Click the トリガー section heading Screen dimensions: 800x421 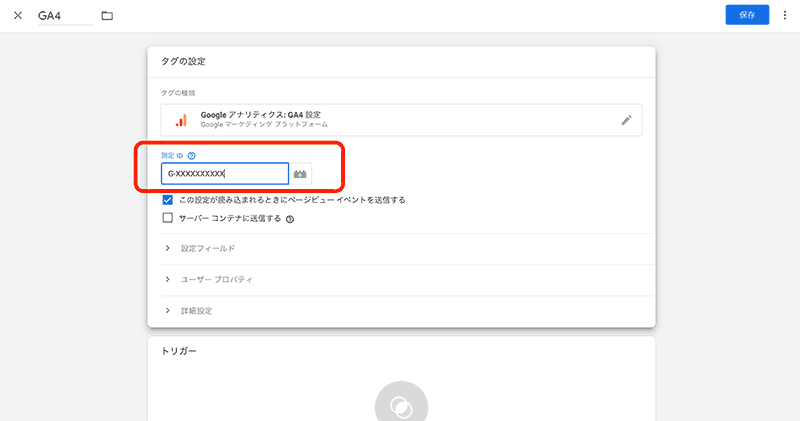click(x=179, y=351)
